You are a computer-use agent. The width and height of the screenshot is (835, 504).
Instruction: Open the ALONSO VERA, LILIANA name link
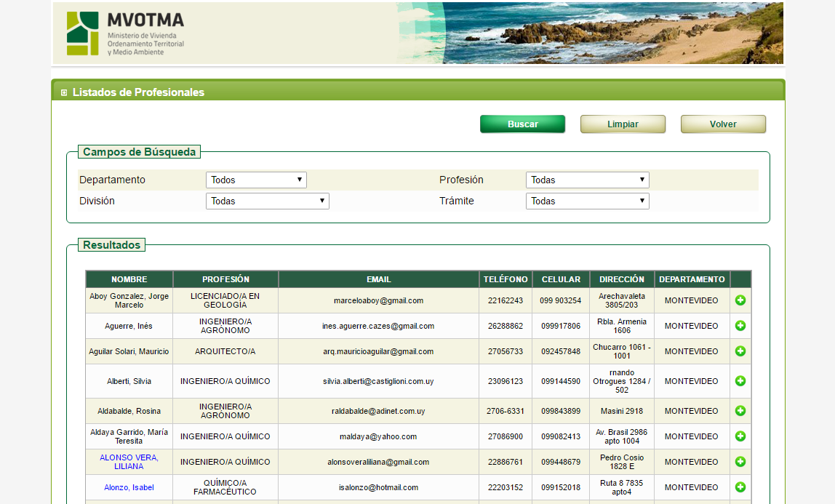tap(129, 462)
